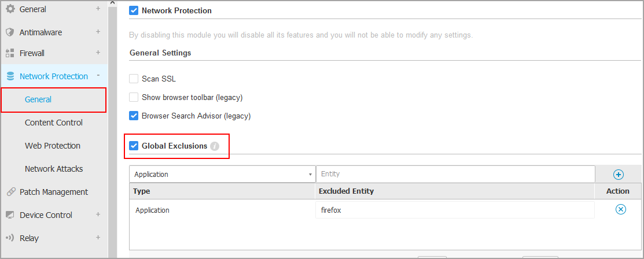Expand the Antimalware section plus

pos(98,32)
